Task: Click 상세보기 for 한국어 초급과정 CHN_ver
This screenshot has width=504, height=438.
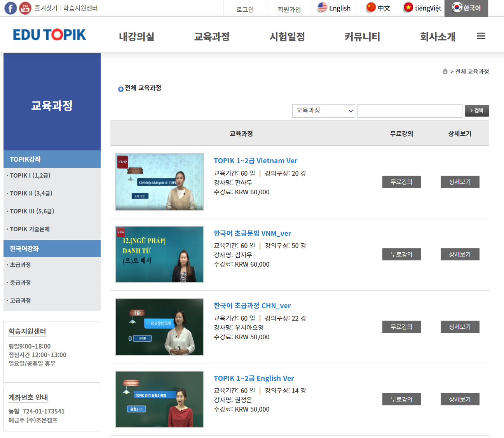Action: pos(460,327)
